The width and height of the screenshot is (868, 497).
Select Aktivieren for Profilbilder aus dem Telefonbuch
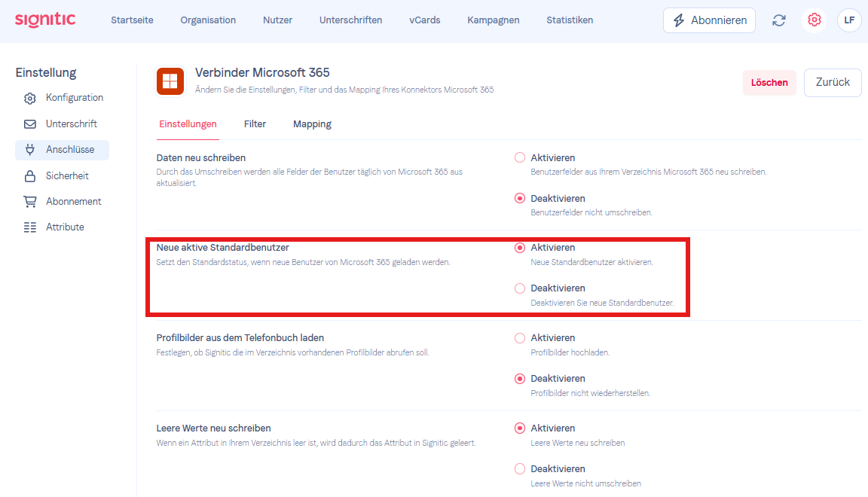[520, 338]
